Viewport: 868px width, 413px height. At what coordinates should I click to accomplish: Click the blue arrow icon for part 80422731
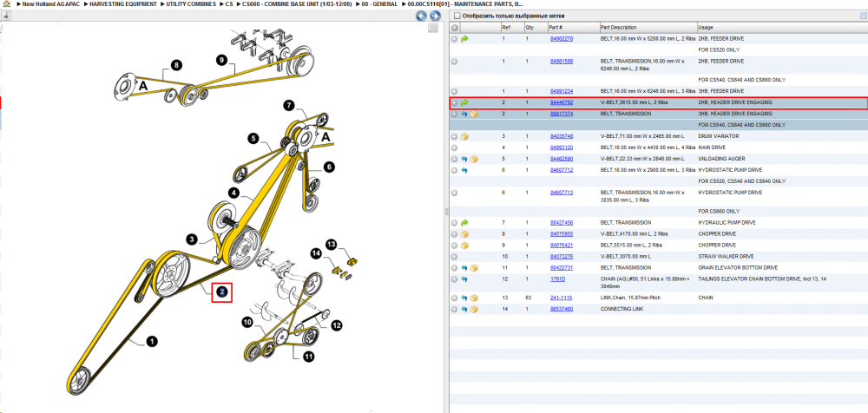pos(464,268)
